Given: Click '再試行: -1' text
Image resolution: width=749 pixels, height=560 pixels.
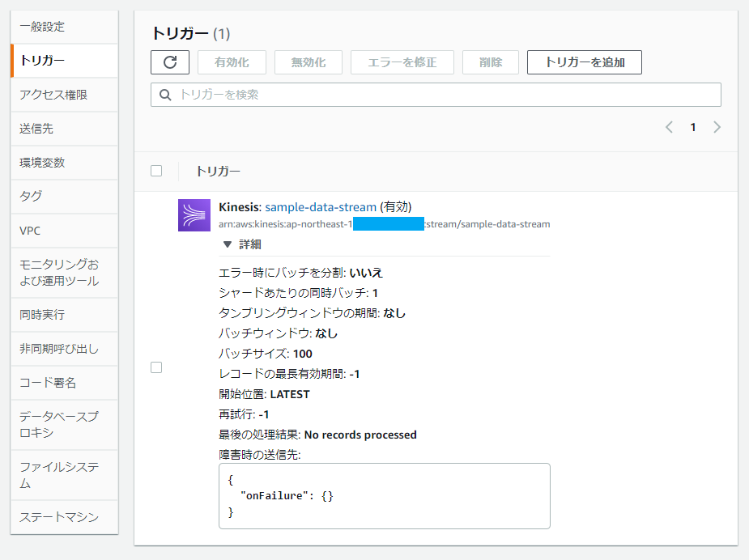Looking at the screenshot, I should click(244, 414).
